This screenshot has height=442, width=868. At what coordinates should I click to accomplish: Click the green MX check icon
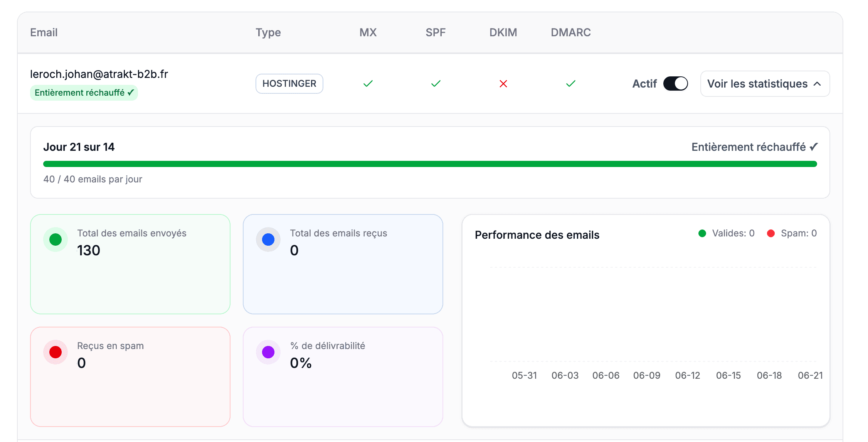368,84
